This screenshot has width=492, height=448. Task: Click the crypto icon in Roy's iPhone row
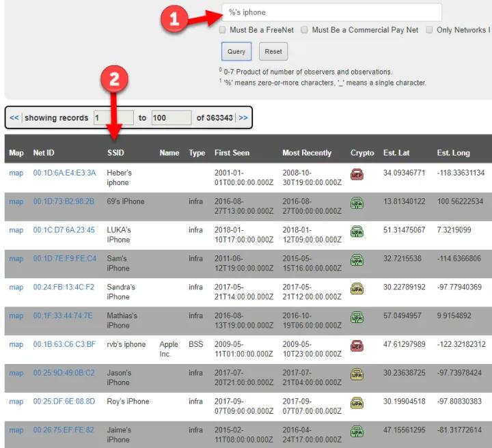(x=357, y=402)
